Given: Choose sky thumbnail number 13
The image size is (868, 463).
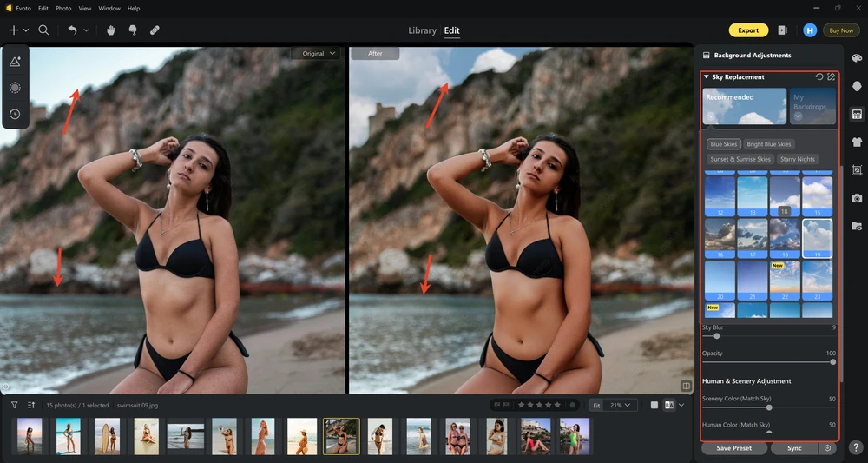Looking at the screenshot, I should (753, 196).
